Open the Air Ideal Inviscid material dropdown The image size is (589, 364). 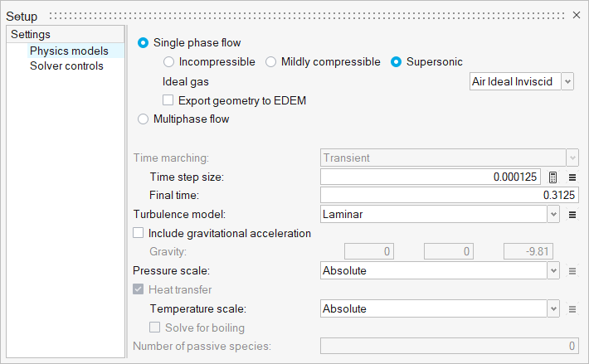pyautogui.click(x=520, y=81)
